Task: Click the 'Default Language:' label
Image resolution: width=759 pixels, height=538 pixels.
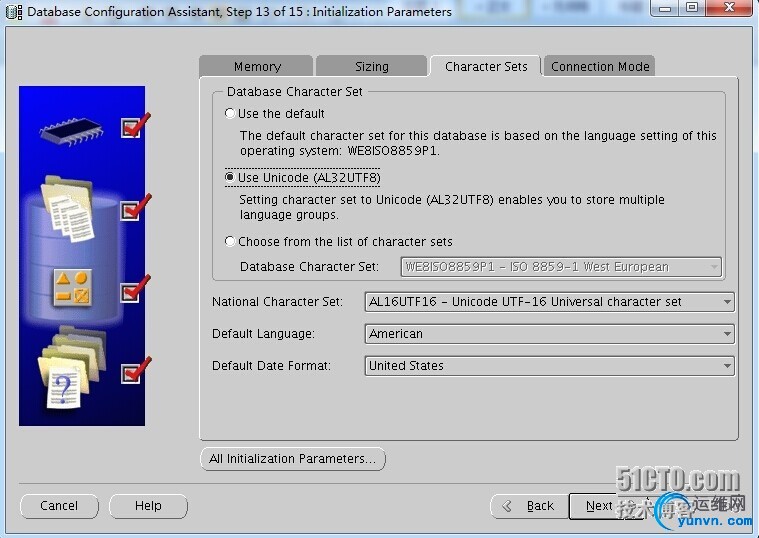Action: pos(263,334)
